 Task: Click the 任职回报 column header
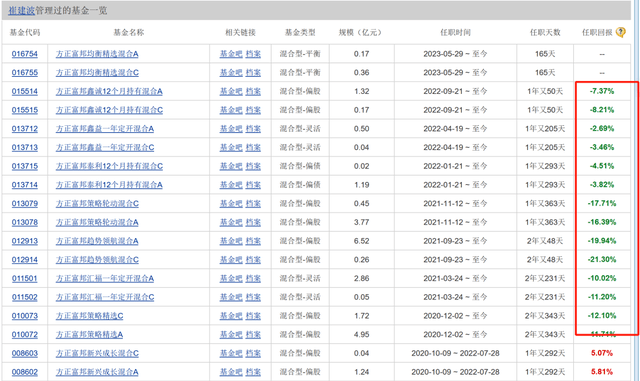coord(597,33)
